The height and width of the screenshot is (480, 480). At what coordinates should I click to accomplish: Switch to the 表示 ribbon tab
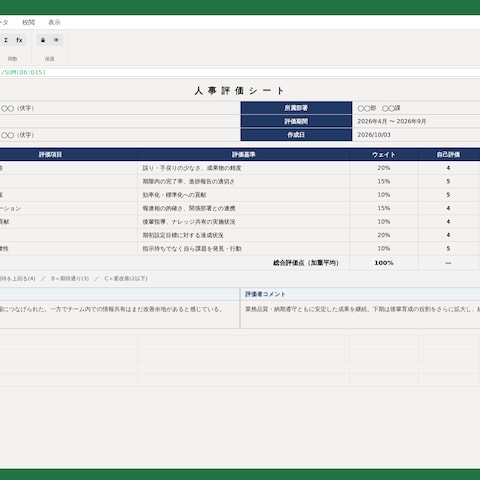point(54,22)
